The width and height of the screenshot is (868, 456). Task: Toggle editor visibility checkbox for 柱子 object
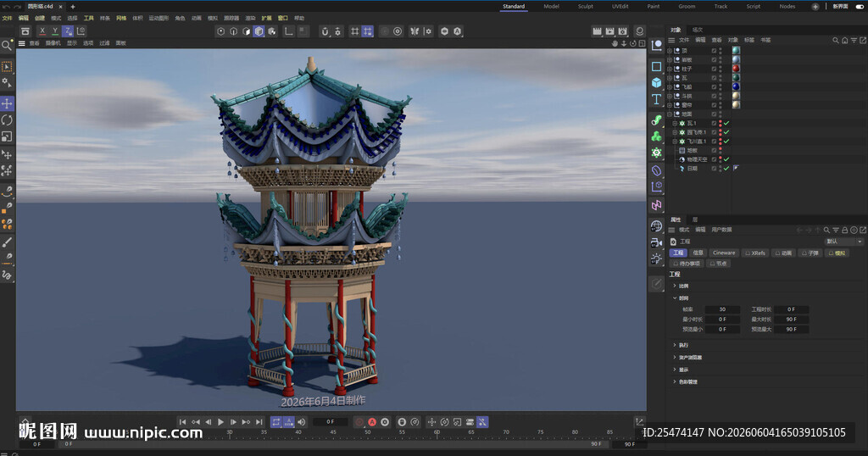click(x=714, y=69)
